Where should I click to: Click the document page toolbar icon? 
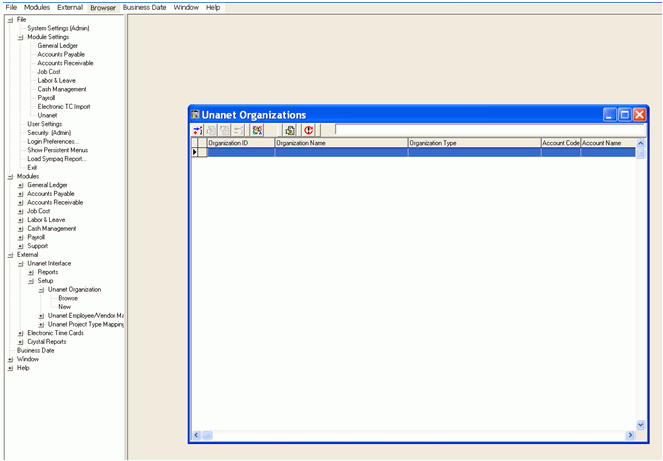(x=290, y=130)
